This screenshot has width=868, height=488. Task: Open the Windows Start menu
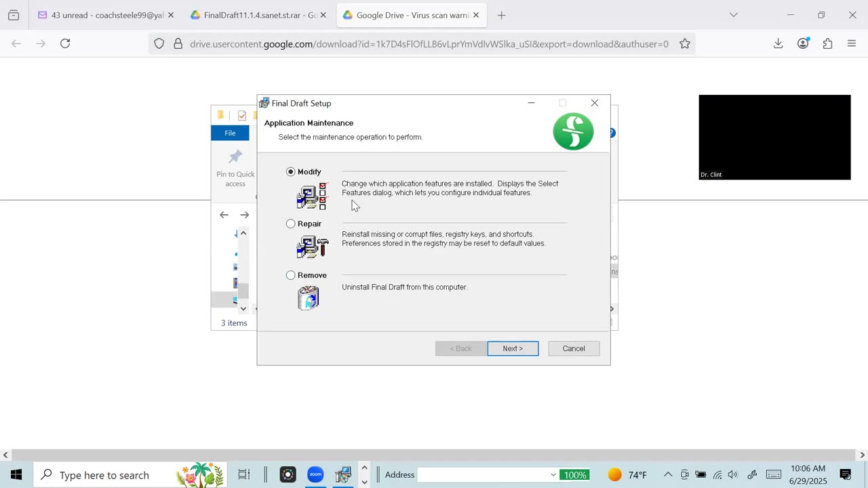click(x=16, y=474)
